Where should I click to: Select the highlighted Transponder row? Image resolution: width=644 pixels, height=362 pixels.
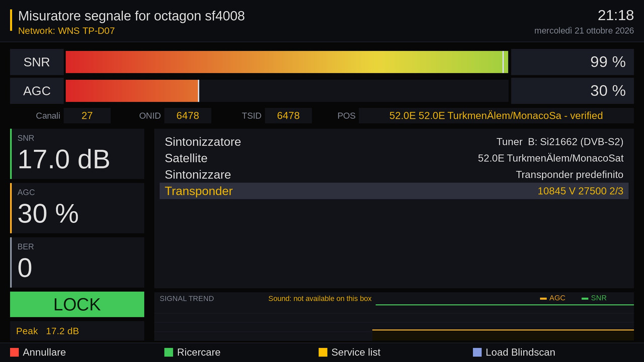(394, 191)
